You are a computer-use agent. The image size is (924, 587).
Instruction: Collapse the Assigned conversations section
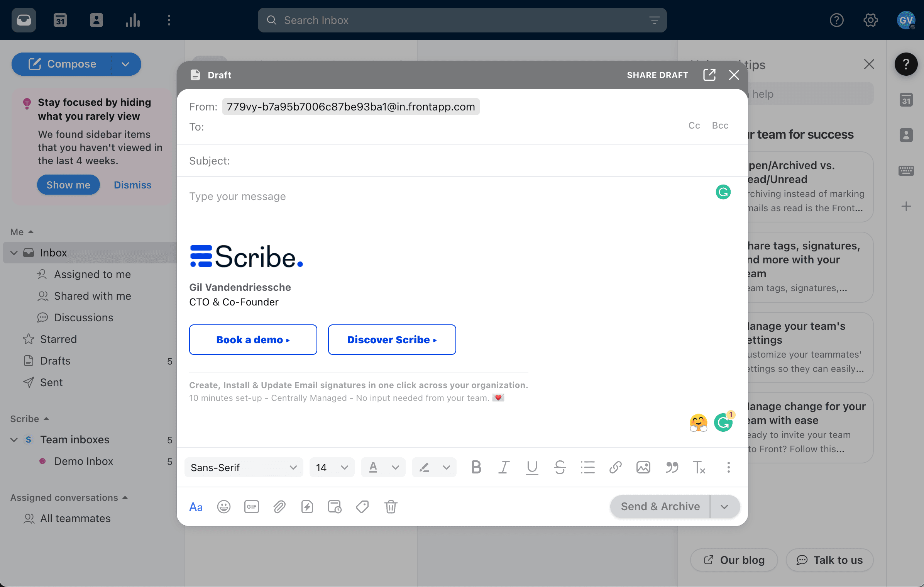(x=69, y=498)
